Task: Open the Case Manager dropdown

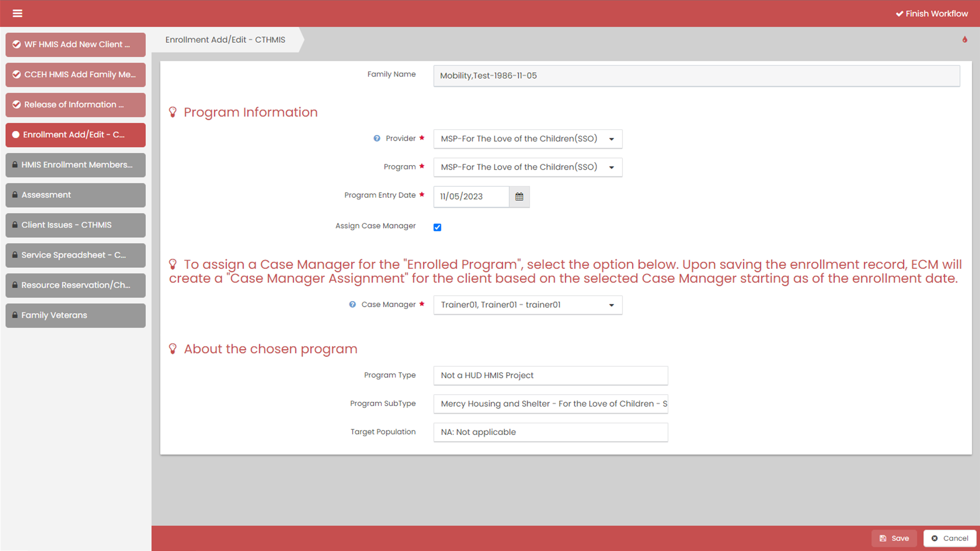Action: pyautogui.click(x=527, y=305)
